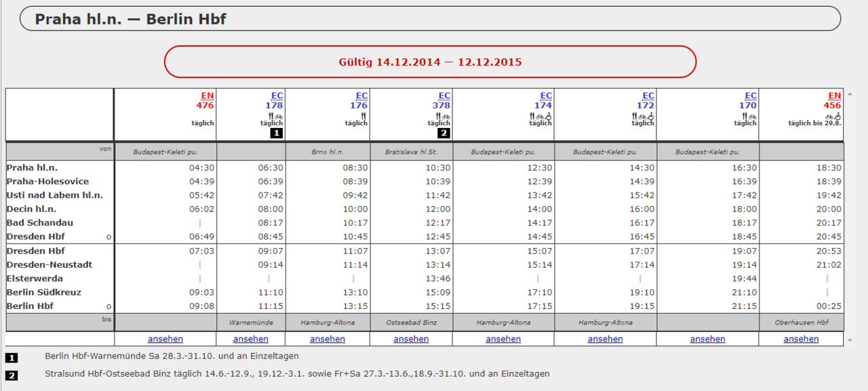Click footnote marker 1 under EC 178

[276, 133]
